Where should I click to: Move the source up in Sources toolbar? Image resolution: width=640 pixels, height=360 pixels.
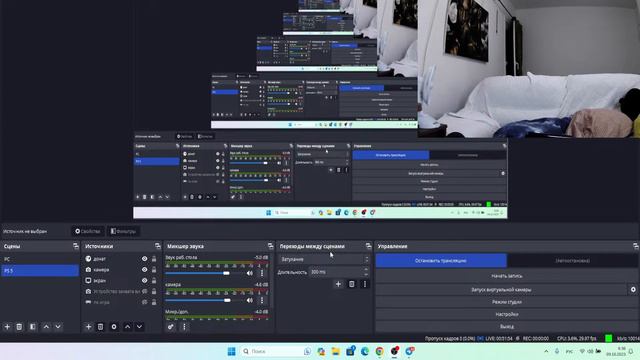click(127, 327)
